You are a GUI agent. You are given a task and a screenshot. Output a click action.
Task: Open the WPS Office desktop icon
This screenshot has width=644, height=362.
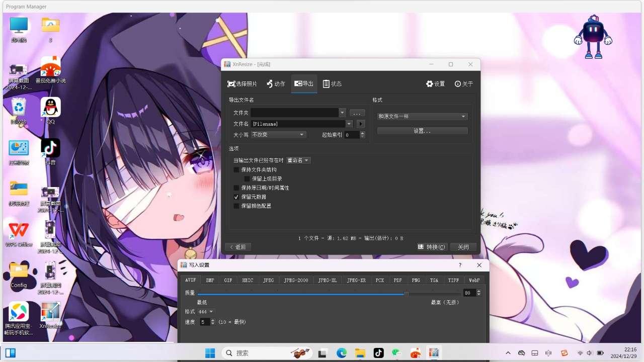(19, 234)
